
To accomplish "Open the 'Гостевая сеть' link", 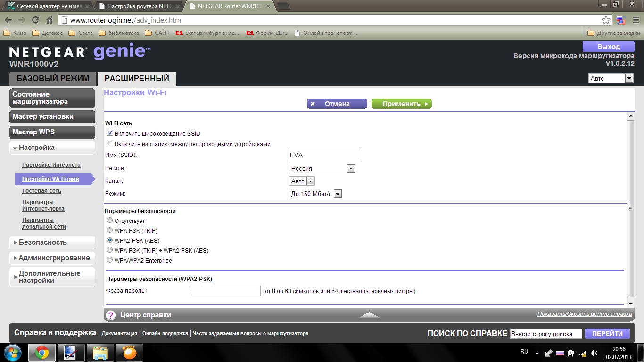I will [x=41, y=191].
